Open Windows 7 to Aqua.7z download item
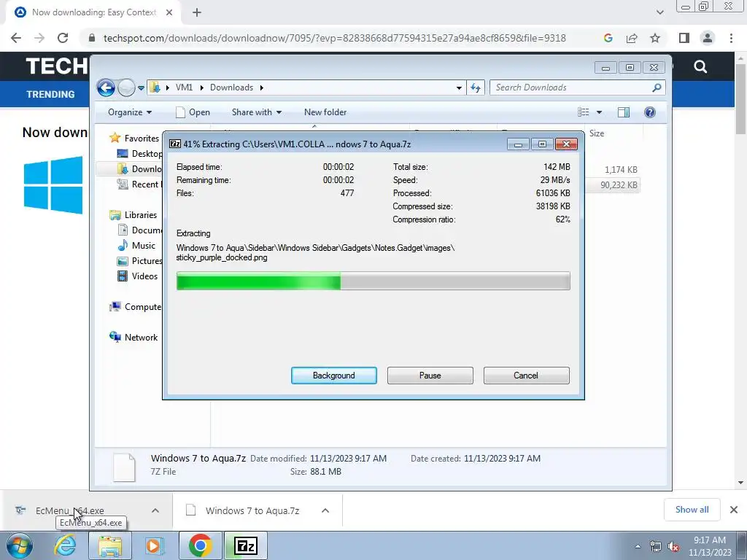Screen dimensions: 747x560 [x=252, y=510]
